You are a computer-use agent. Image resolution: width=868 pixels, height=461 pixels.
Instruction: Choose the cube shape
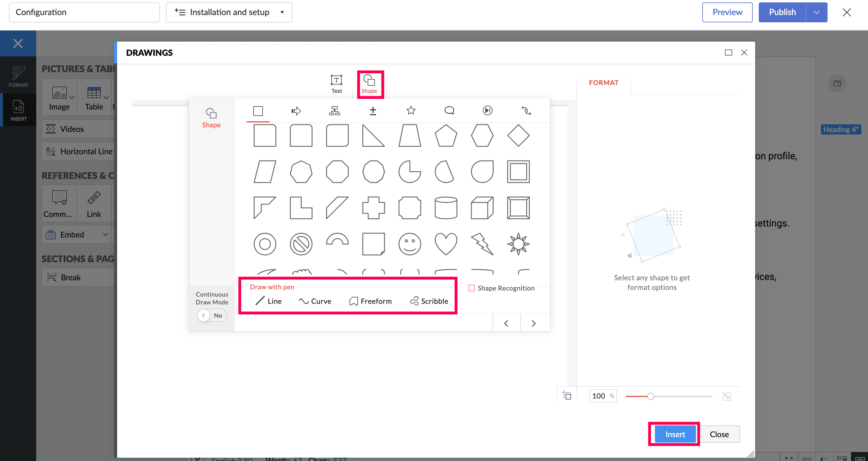click(x=482, y=208)
